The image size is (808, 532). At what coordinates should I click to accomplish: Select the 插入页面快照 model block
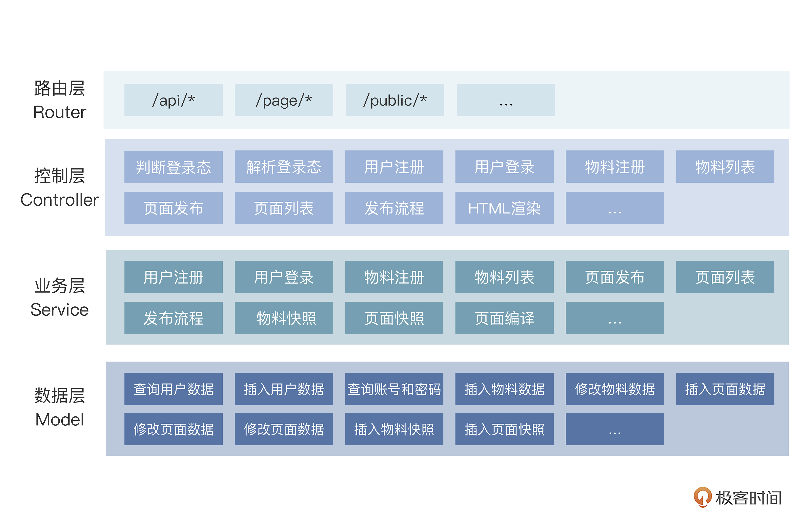pyautogui.click(x=504, y=429)
